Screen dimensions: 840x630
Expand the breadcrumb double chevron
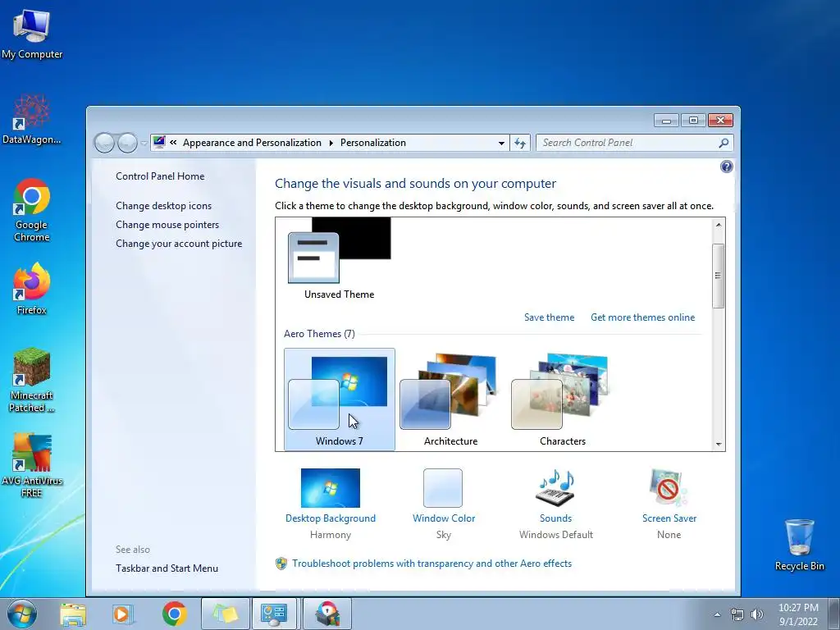point(173,143)
